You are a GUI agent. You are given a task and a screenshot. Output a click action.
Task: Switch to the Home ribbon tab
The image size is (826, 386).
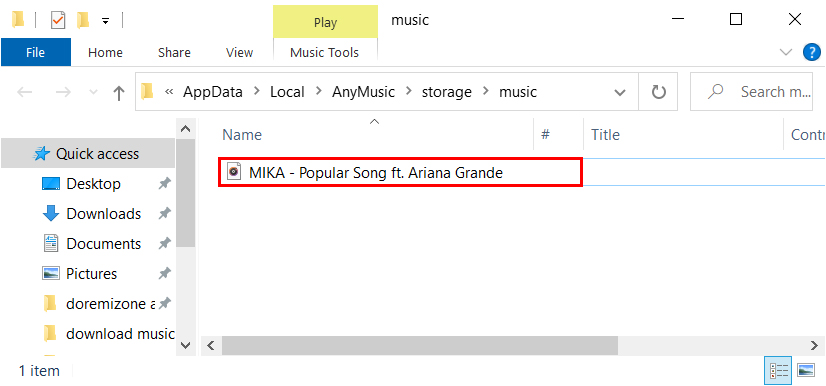click(105, 53)
